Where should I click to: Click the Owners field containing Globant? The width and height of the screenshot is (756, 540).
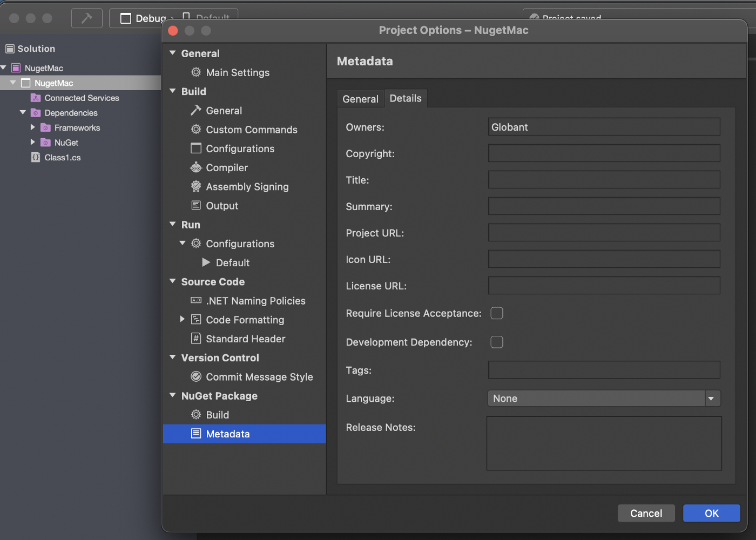point(604,127)
